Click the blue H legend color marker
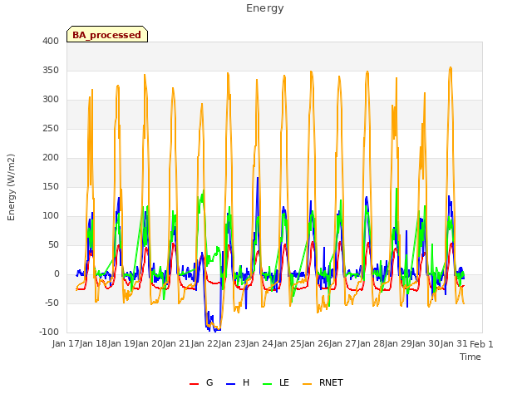Screen dimensions: 532x399 pos(231,384)
